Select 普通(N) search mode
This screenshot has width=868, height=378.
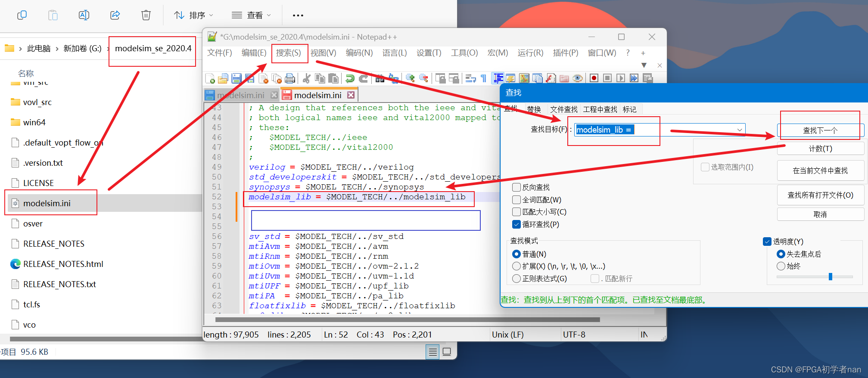tap(516, 254)
